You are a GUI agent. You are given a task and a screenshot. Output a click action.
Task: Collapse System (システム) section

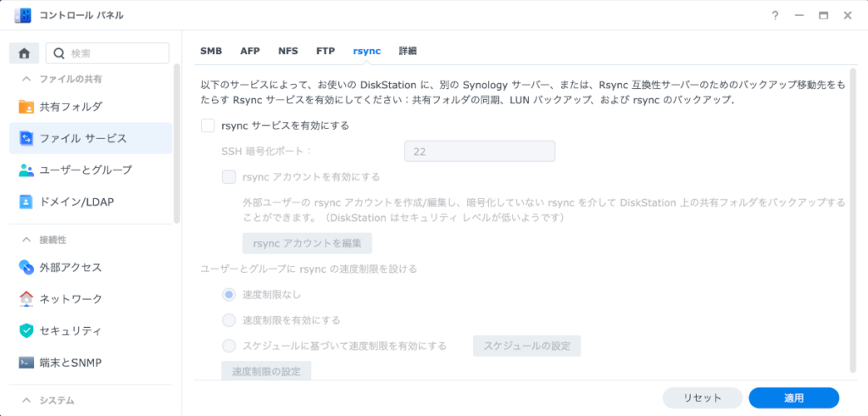tap(26, 400)
